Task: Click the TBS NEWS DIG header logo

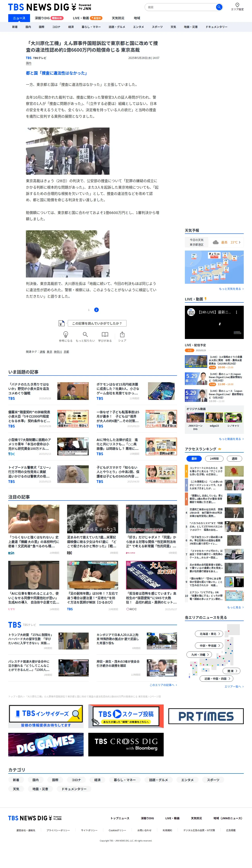Action: tap(49, 7)
